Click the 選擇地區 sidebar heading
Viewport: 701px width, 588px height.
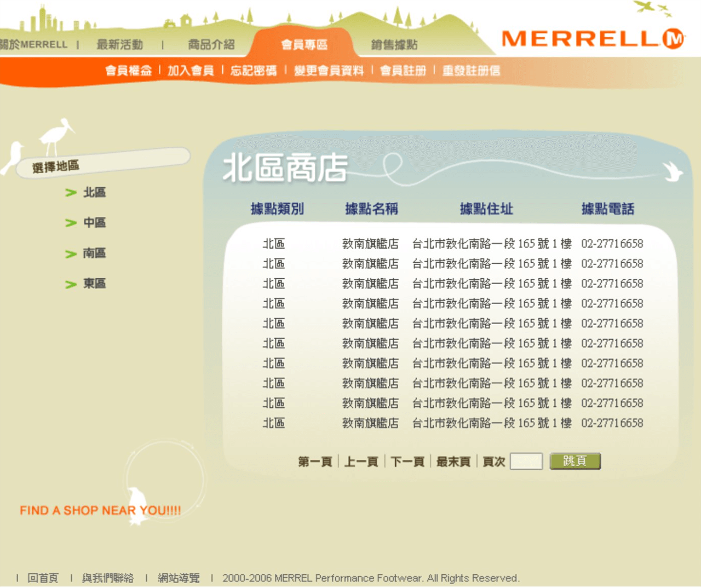[x=55, y=166]
